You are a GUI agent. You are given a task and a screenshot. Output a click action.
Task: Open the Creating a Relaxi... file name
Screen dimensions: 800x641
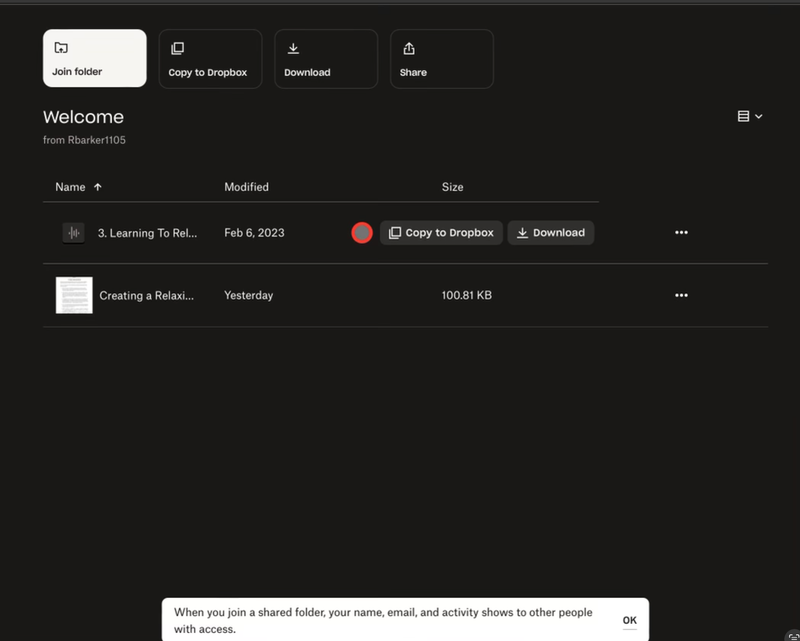coord(146,296)
